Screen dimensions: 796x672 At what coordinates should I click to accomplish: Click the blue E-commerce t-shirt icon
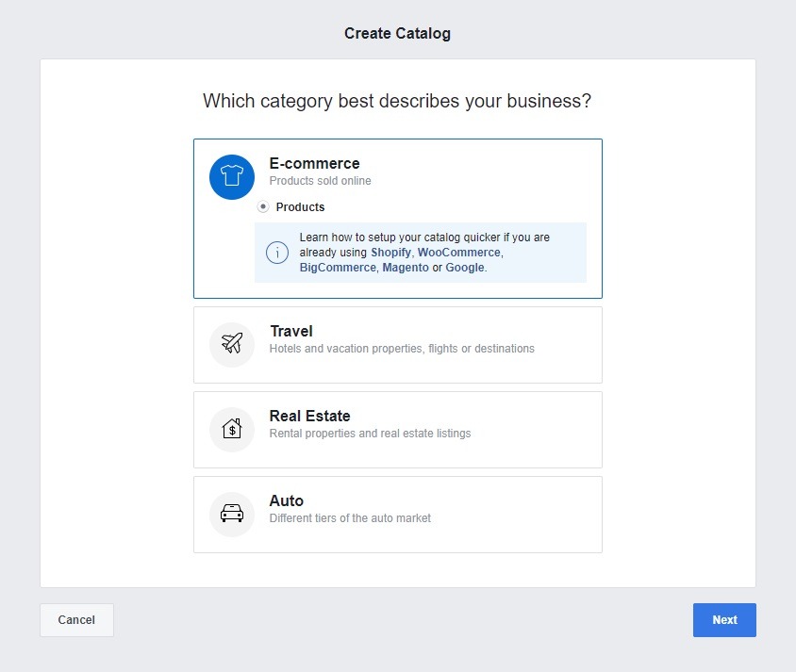tap(232, 177)
